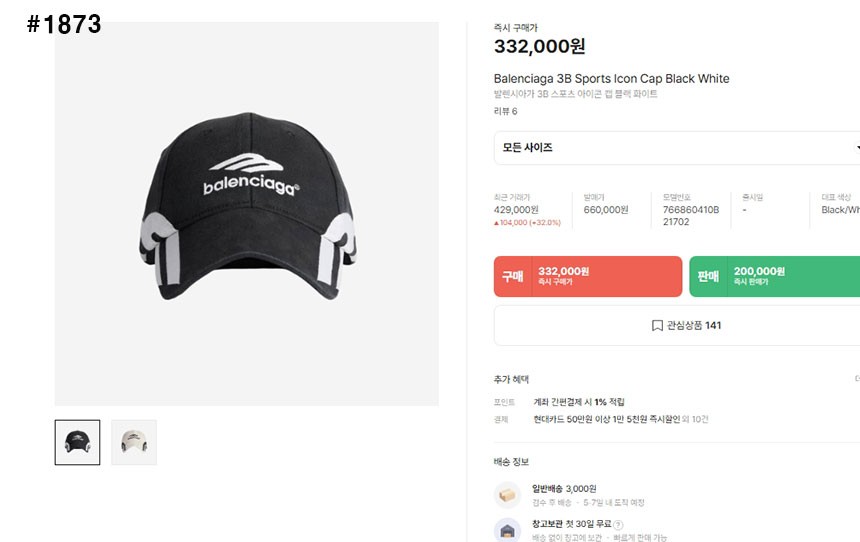
Task: Click the 모델번호 766860410B model number
Action: pyautogui.click(x=691, y=210)
